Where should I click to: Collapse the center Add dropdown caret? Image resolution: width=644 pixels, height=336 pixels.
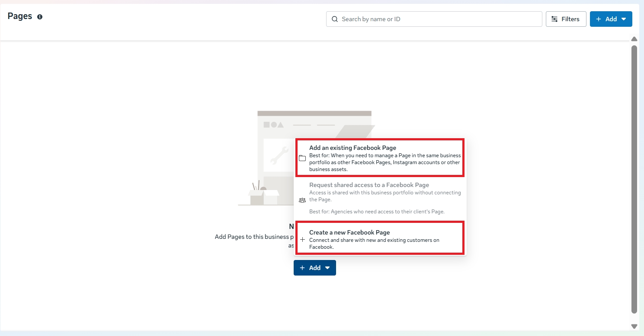[x=327, y=268]
